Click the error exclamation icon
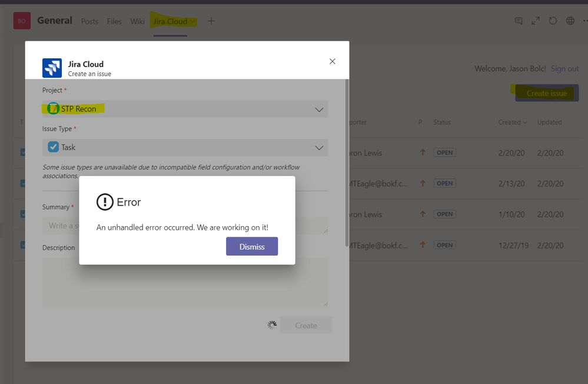Screen dimensions: 588x384 pos(105,202)
